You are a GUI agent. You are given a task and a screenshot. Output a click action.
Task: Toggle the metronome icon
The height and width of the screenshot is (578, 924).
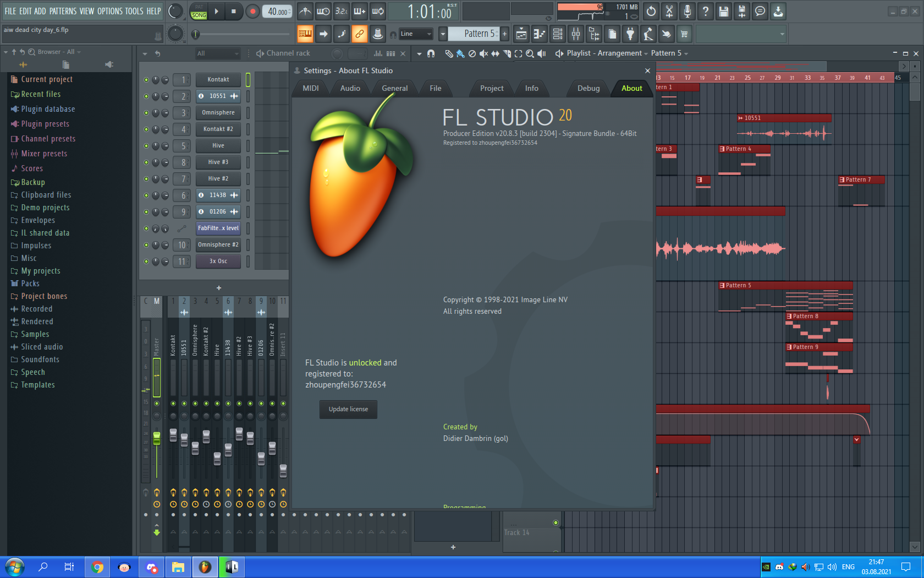pyautogui.click(x=305, y=11)
